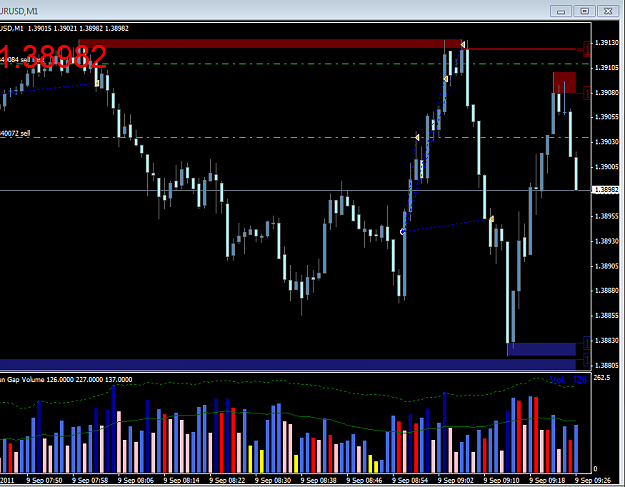Select the yellow trade arrow at 1.39030 line
The image size is (625, 487).
417,137
